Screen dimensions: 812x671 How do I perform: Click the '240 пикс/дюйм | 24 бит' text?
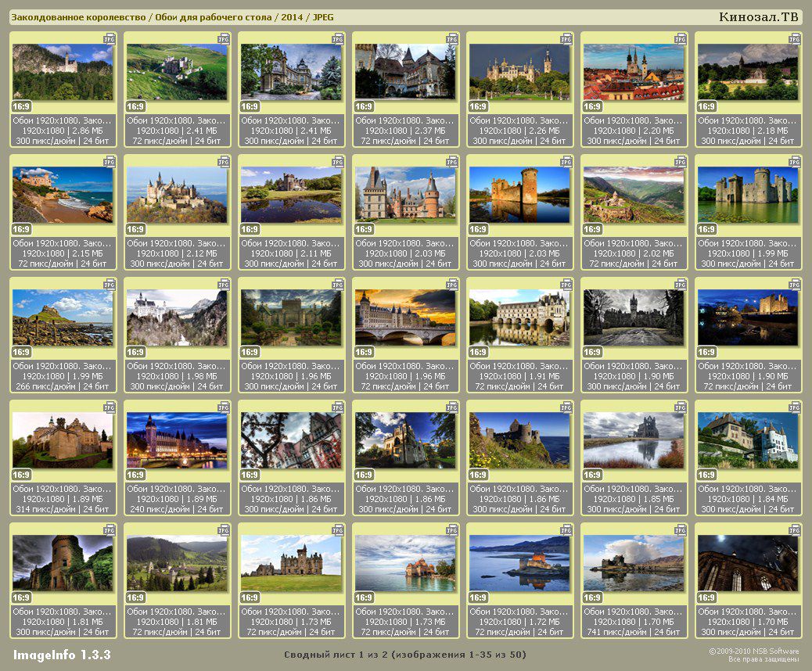tap(177, 509)
